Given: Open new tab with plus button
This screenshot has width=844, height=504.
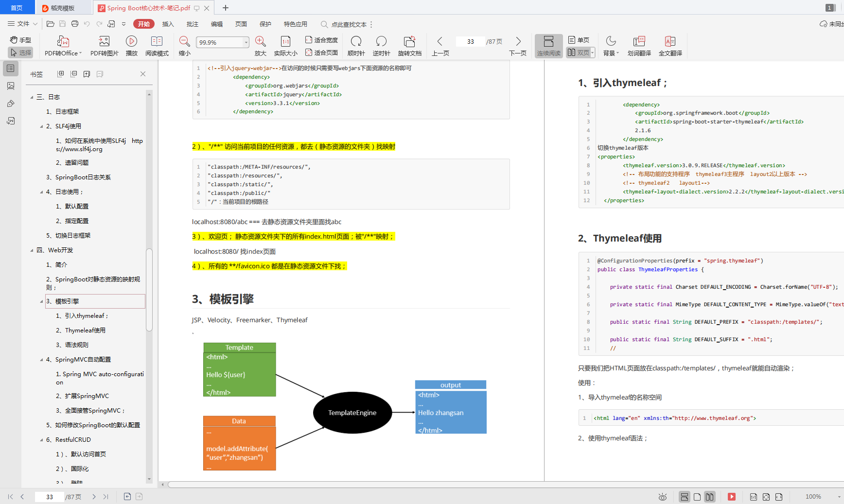Looking at the screenshot, I should 226,8.
